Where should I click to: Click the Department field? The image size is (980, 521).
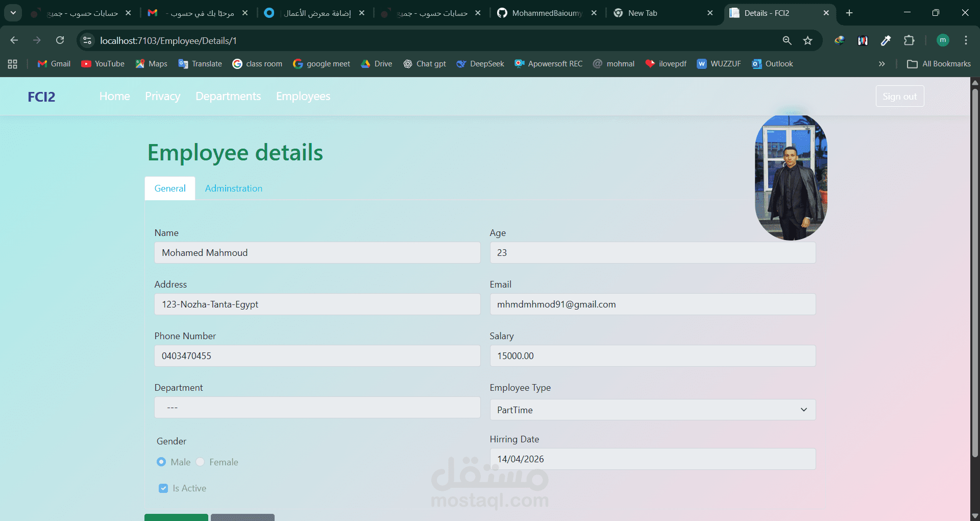(317, 408)
